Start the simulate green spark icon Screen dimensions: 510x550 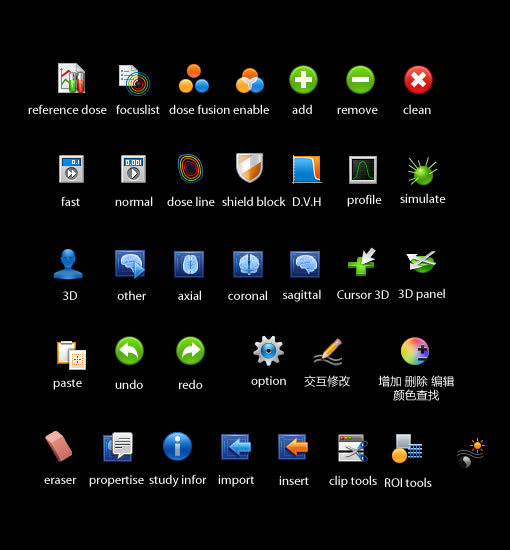[422, 171]
